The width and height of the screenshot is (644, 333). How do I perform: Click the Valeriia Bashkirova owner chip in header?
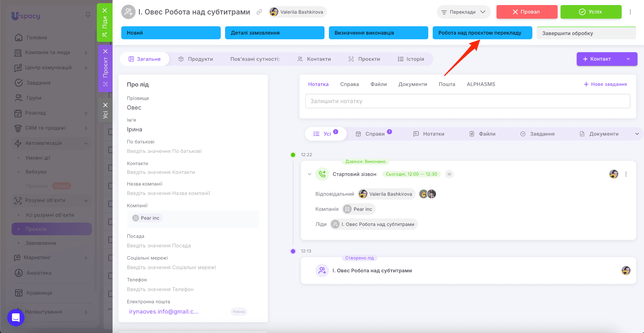297,12
